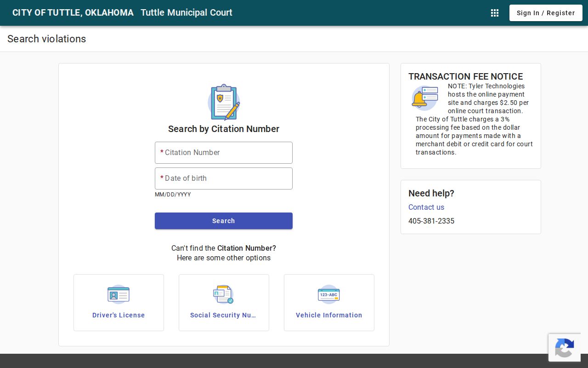Viewport: 588px width, 368px height.
Task: Click the MM/DD/YYYY hint text
Action: click(x=173, y=195)
